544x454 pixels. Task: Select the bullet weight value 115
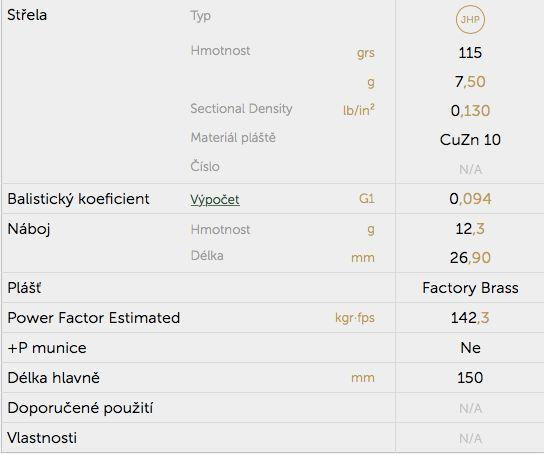click(470, 53)
